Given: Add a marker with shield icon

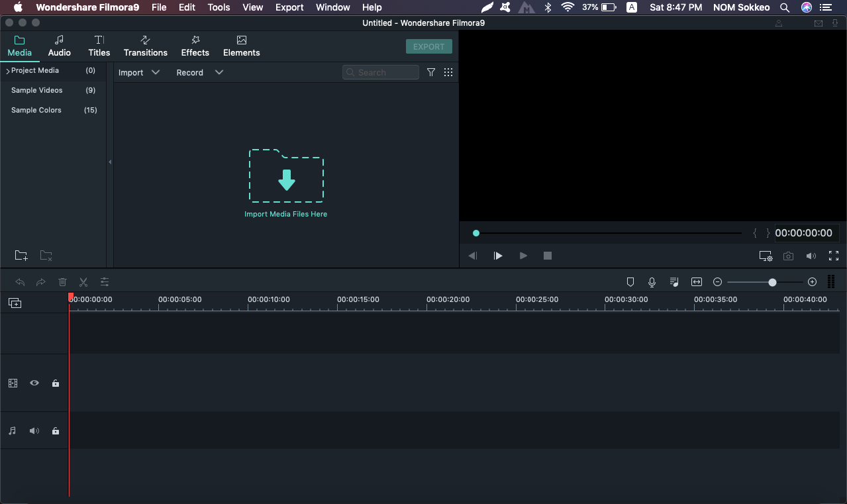Looking at the screenshot, I should click(630, 282).
